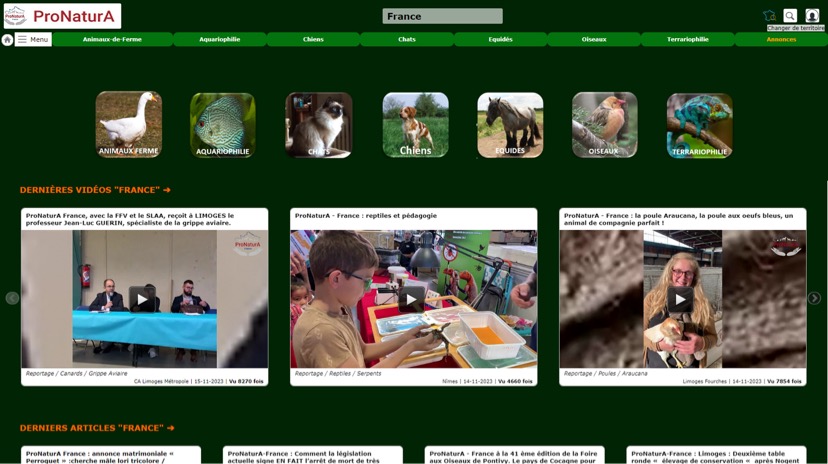Click the France map territory icon

tap(769, 16)
